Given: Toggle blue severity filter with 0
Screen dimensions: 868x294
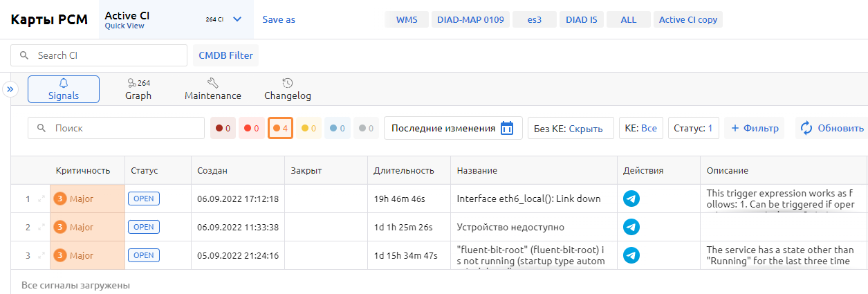Looking at the screenshot, I should [x=338, y=128].
